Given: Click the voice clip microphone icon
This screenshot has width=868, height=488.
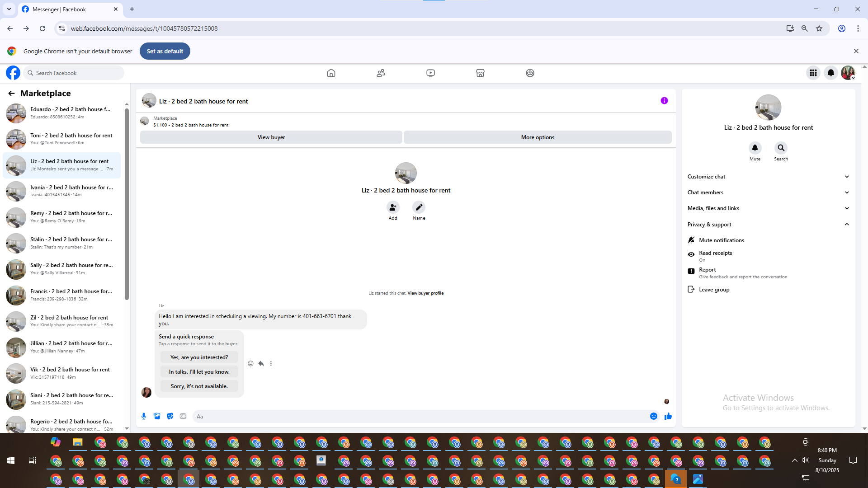Looking at the screenshot, I should [x=144, y=416].
